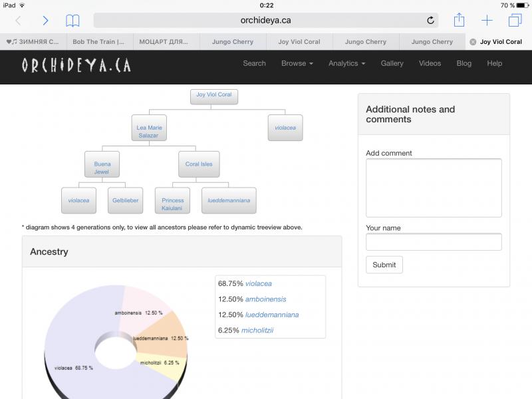
Task: Switch to the Bob The Train tab
Action: pos(98,42)
